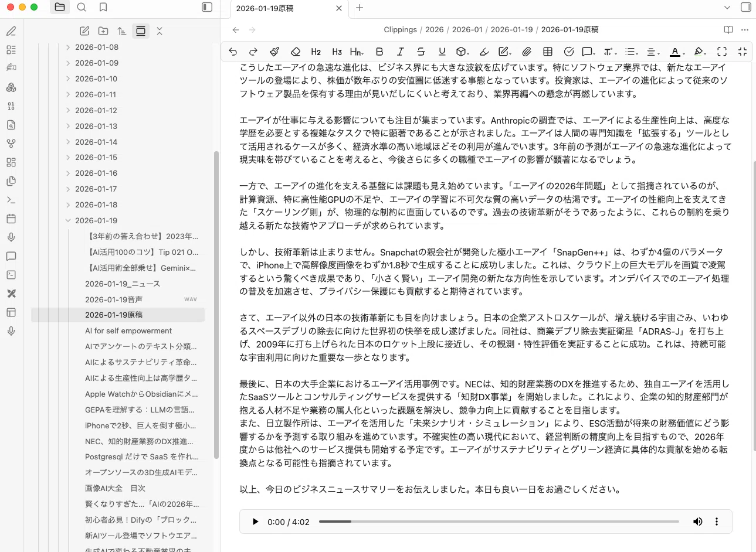Toggle auto-reveal of the current file
This screenshot has height=552, width=756.
point(141,31)
